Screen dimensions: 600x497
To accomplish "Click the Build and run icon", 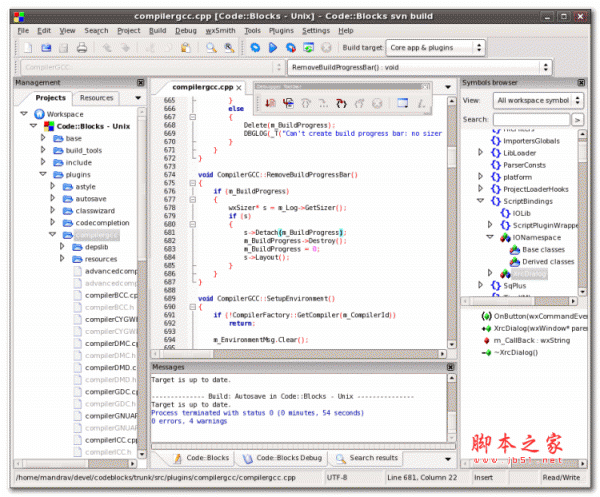I will (291, 48).
